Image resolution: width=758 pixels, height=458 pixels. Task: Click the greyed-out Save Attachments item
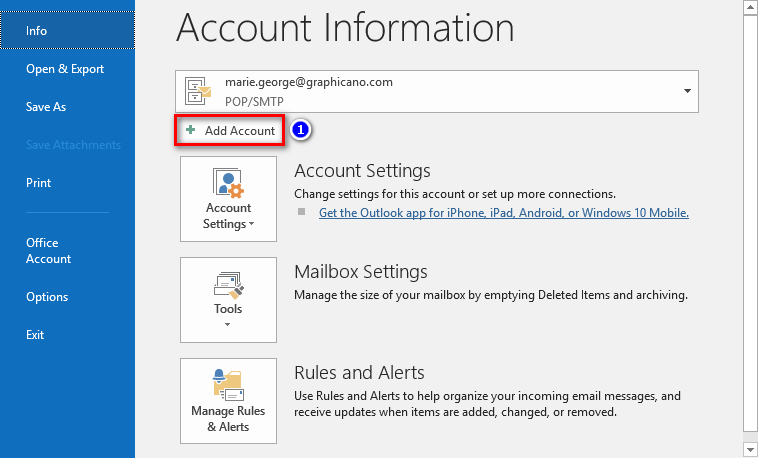[x=73, y=145]
